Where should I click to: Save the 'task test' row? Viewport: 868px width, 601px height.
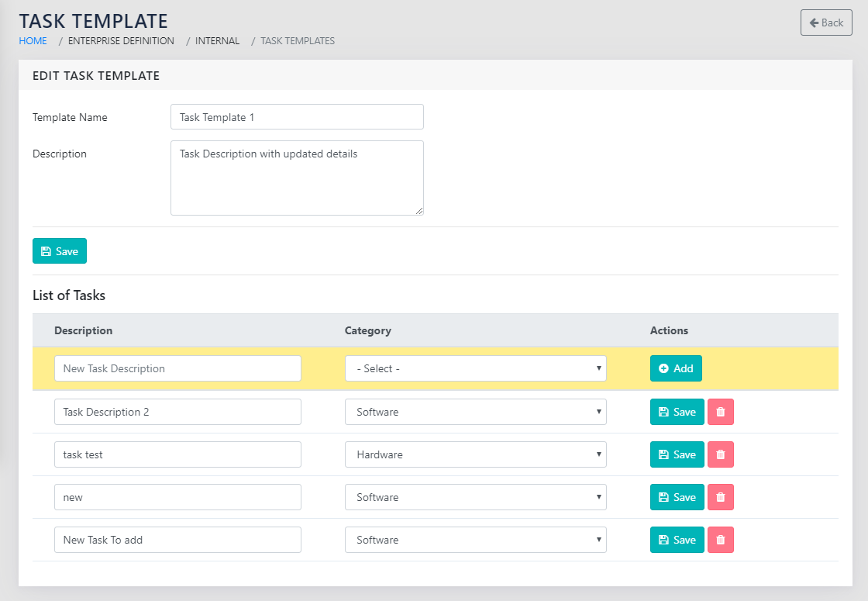coord(677,454)
